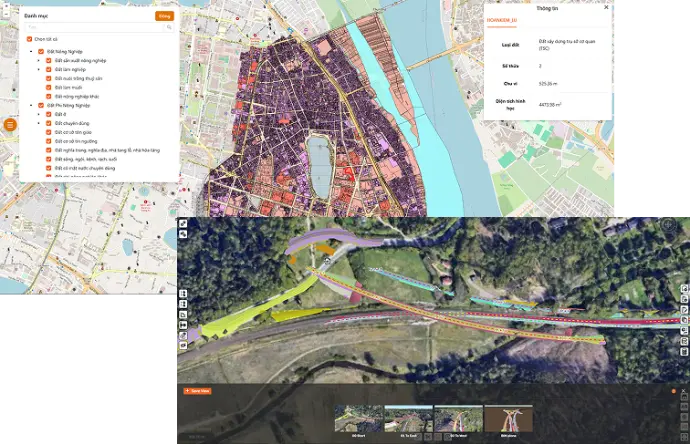Collapse the 'Đất Nông Nghiệp' tree group
The height and width of the screenshot is (444, 690).
tap(29, 51)
